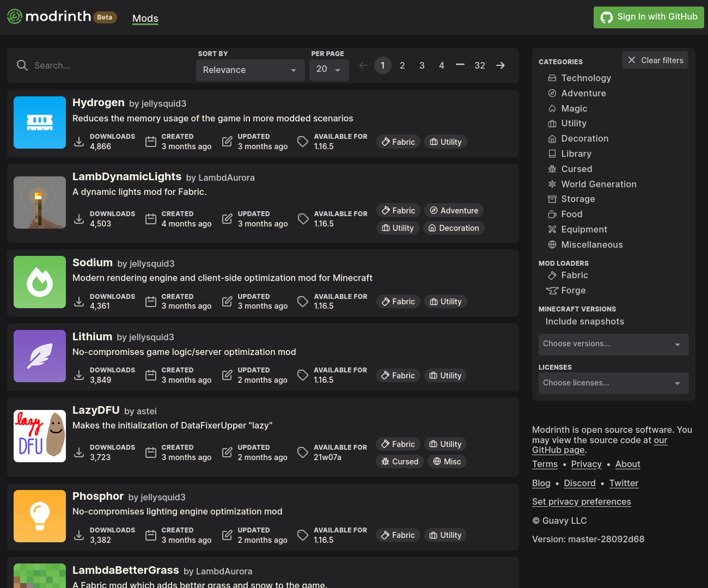Screen dimensions: 708x588
Task: Open the LazyDFU potato image
Action: (40, 436)
